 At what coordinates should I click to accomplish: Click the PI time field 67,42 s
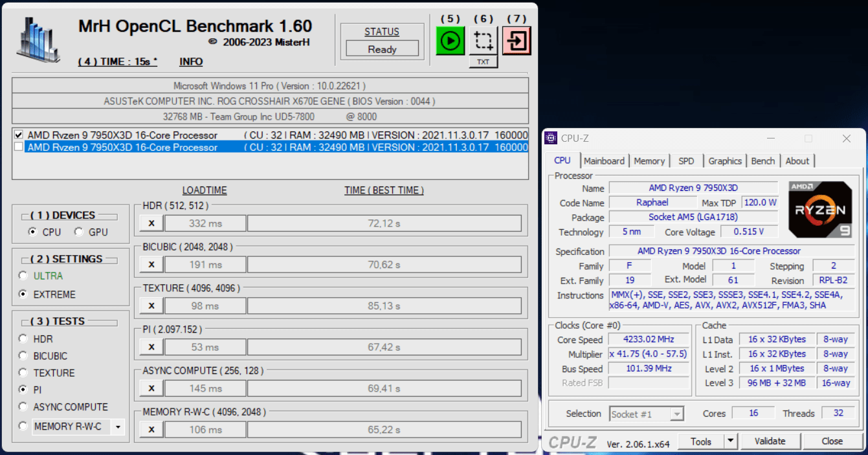[384, 347]
